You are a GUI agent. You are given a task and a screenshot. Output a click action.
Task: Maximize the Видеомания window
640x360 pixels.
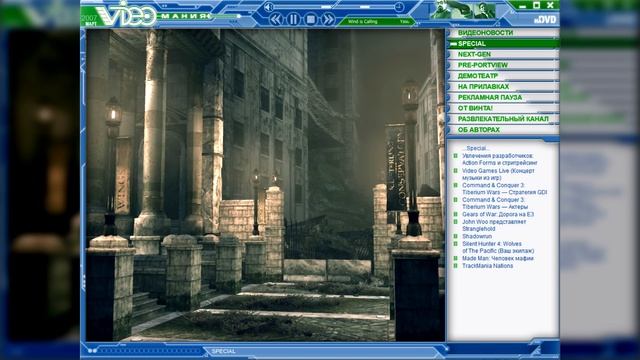pos(537,5)
